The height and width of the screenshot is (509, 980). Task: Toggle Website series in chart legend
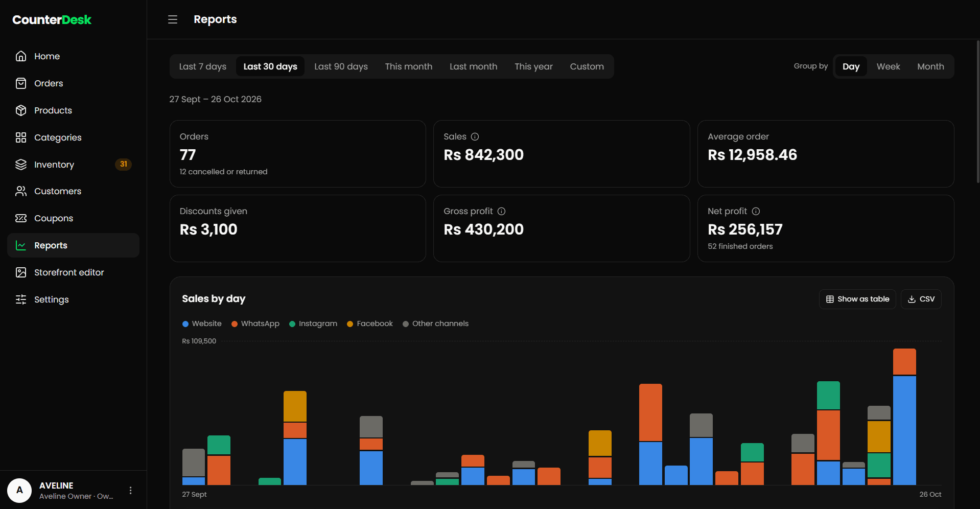[x=202, y=323]
